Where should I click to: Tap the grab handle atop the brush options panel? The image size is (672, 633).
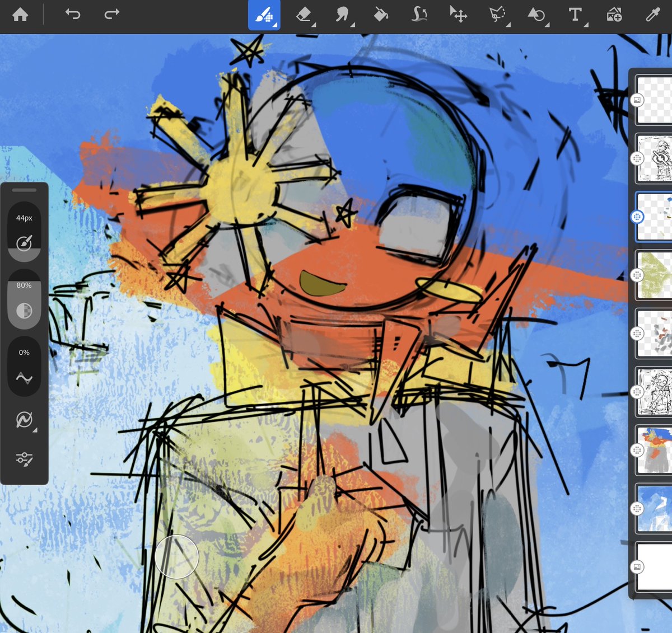pos(24,190)
